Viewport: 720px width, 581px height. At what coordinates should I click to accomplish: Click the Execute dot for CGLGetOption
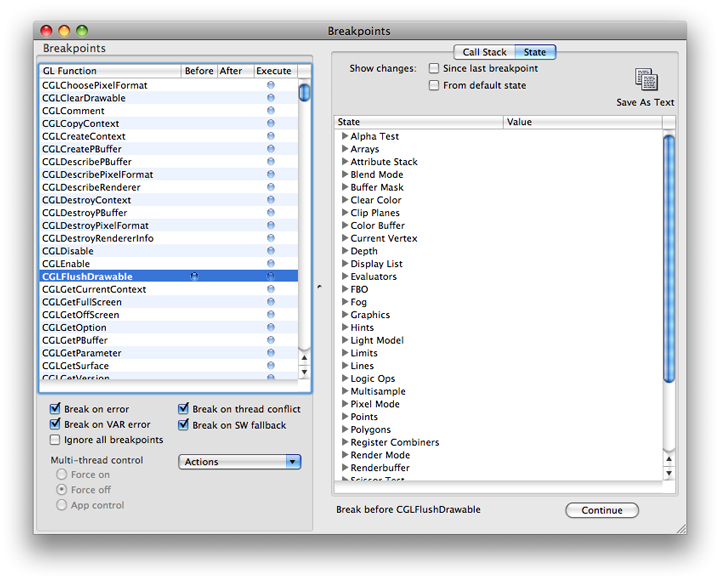(271, 328)
